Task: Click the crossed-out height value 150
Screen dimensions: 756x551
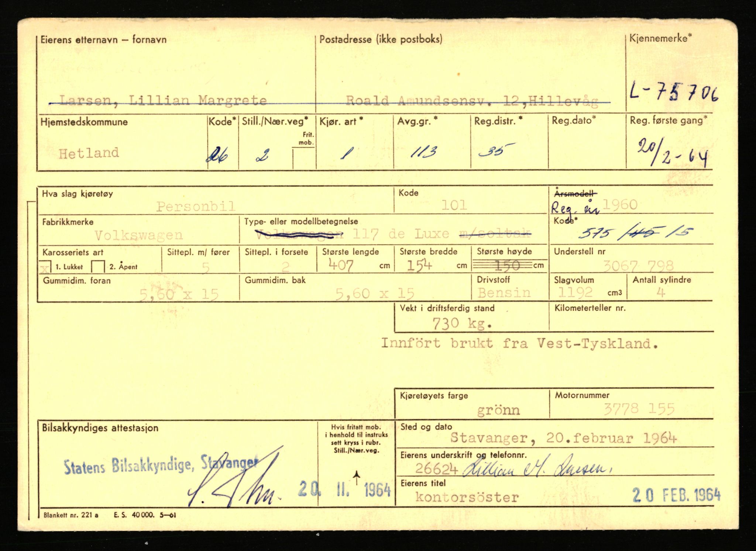Action: coord(508,265)
